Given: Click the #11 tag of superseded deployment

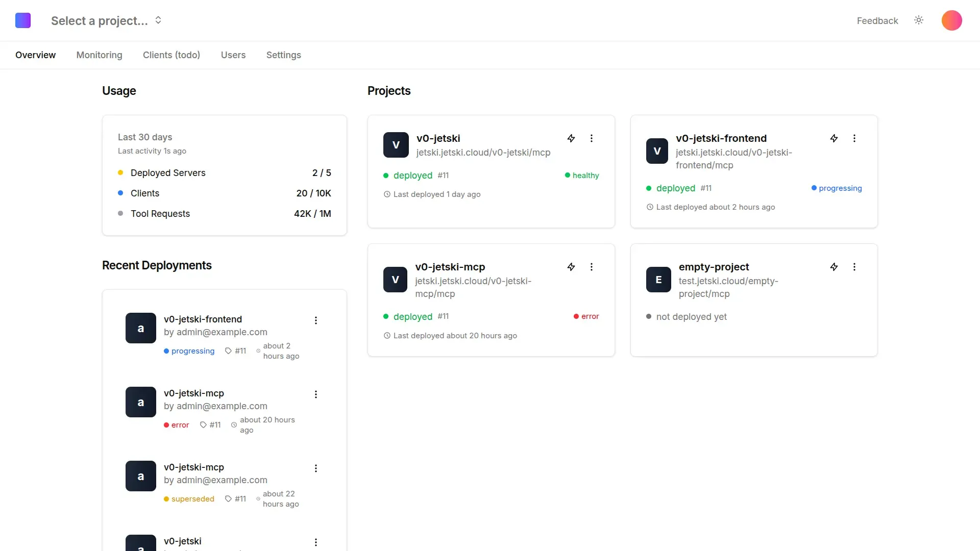Looking at the screenshot, I should (x=236, y=499).
